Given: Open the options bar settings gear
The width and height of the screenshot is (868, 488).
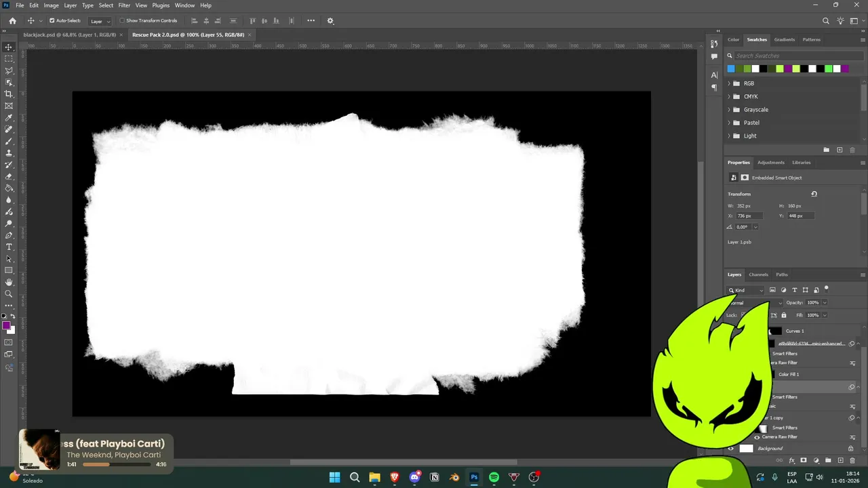Looking at the screenshot, I should tap(330, 21).
